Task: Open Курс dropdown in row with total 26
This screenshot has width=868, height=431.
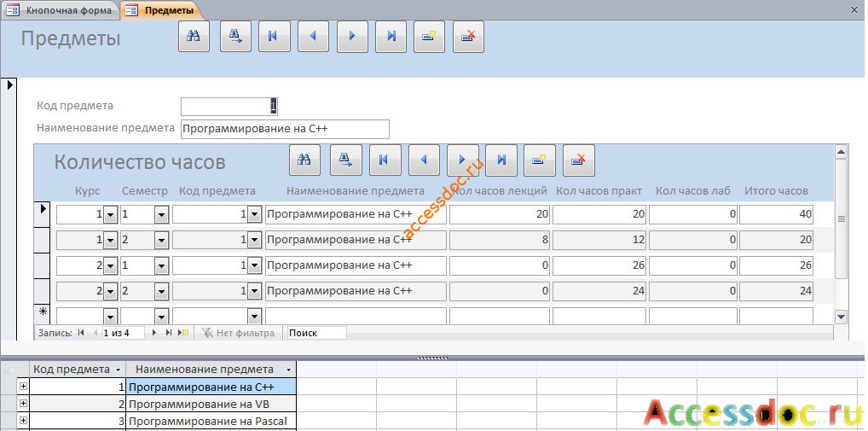Action: tap(111, 265)
